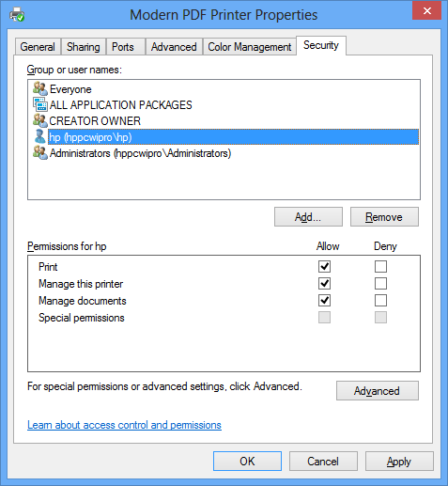448x486 pixels.
Task: Click Deny checkbox for Special permissions
Action: (380, 318)
